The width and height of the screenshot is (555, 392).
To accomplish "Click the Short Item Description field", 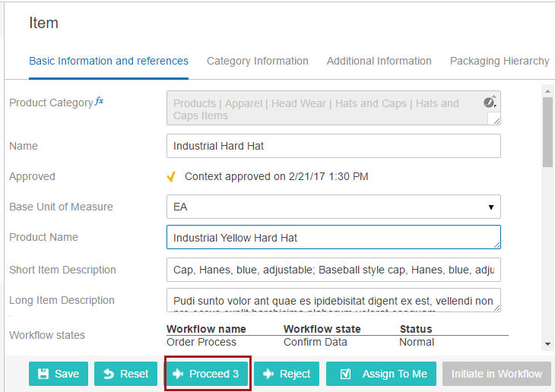I will pos(334,270).
